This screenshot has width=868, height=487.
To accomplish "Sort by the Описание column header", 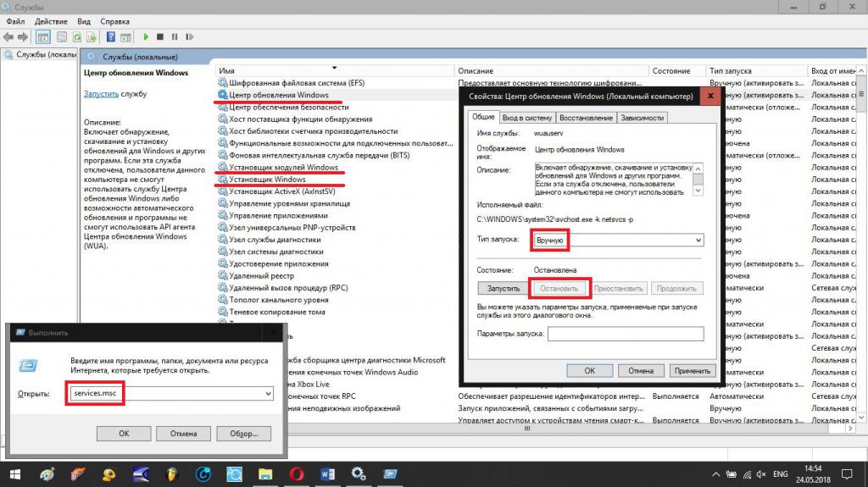I will point(551,71).
